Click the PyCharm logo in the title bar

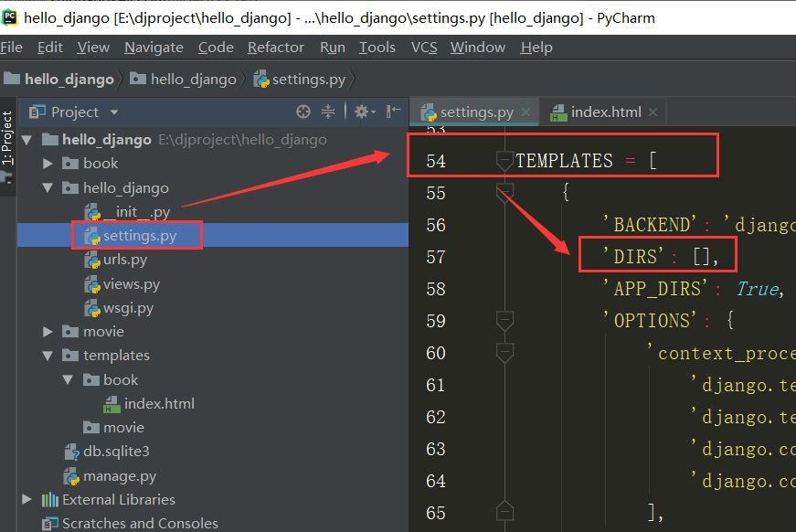tap(10, 16)
